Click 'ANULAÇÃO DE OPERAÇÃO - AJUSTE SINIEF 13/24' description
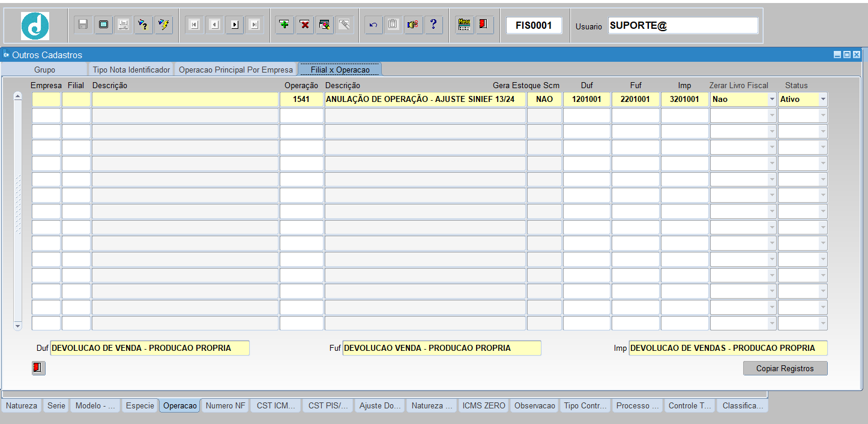This screenshot has width=868, height=424. [425, 100]
